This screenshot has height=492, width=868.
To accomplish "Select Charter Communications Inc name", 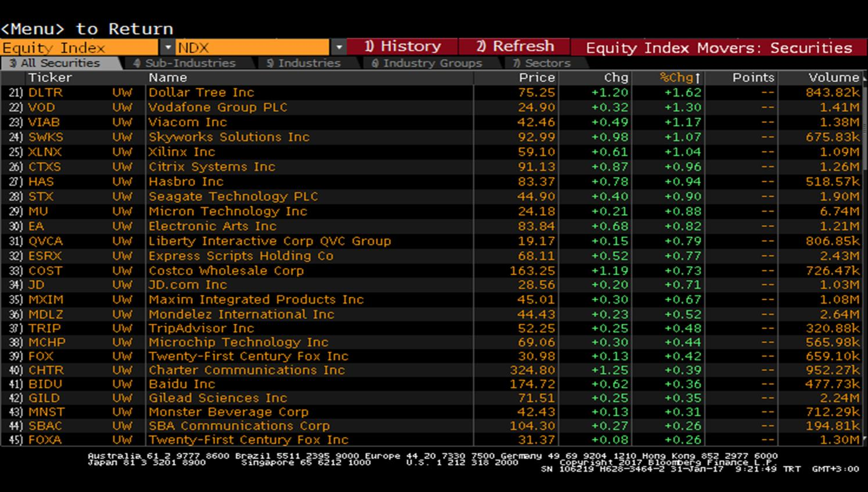I will point(247,370).
